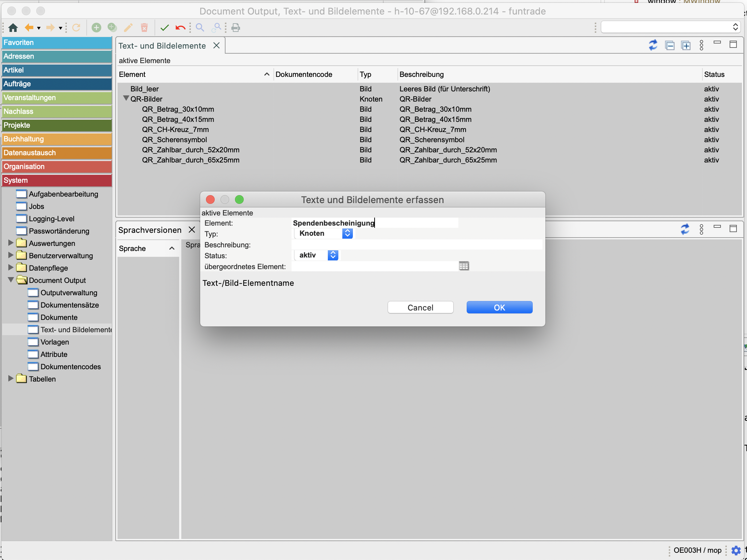
Task: Open übergeordnetes Element table picker icon
Action: pyautogui.click(x=464, y=266)
